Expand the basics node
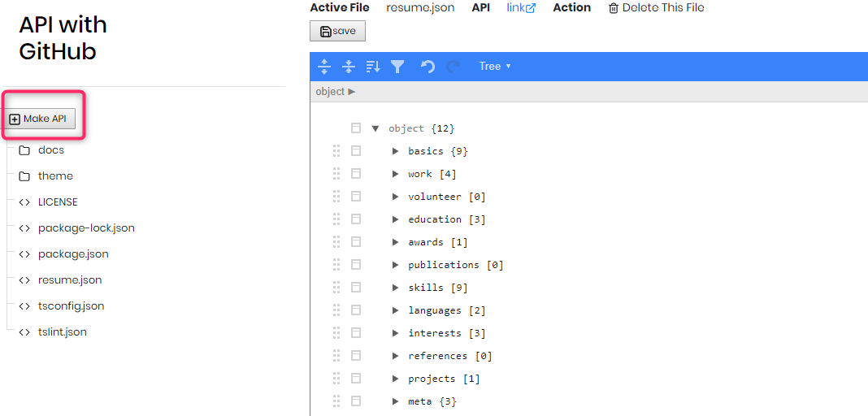The height and width of the screenshot is (416, 868). pyautogui.click(x=395, y=151)
